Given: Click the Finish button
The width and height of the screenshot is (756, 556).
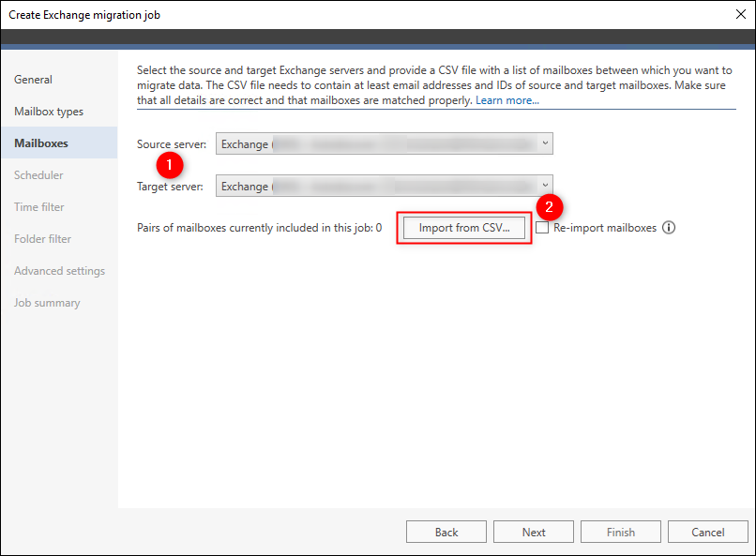Looking at the screenshot, I should (621, 532).
